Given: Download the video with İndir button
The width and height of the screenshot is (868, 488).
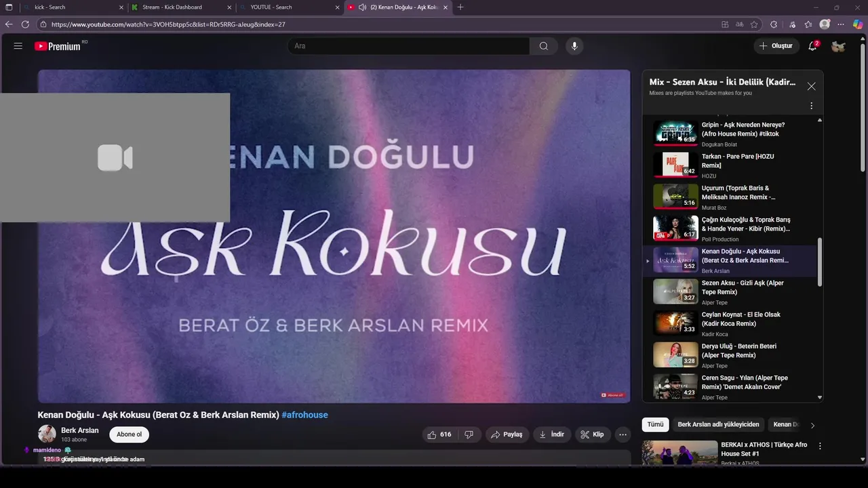Looking at the screenshot, I should tap(552, 434).
